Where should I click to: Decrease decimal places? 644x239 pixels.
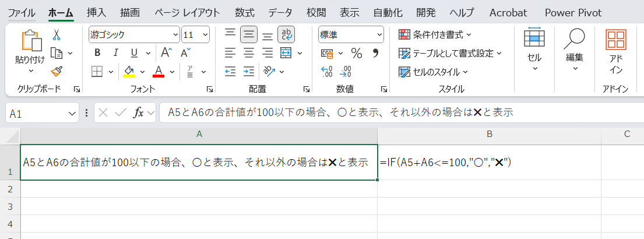click(x=346, y=72)
